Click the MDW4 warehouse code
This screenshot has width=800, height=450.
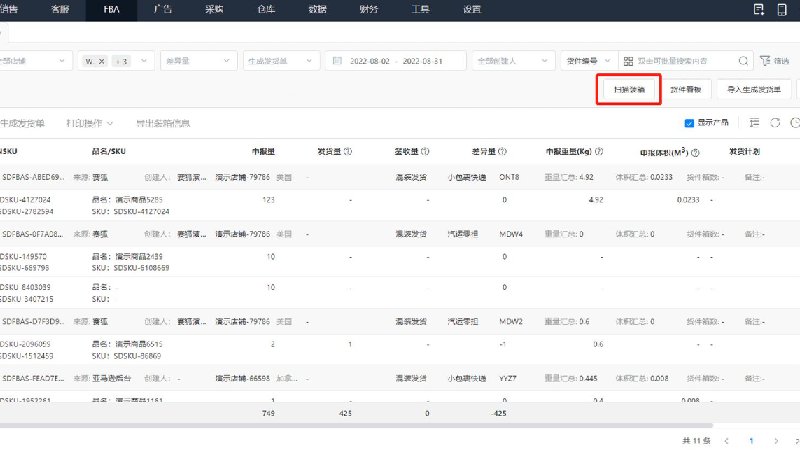point(511,234)
